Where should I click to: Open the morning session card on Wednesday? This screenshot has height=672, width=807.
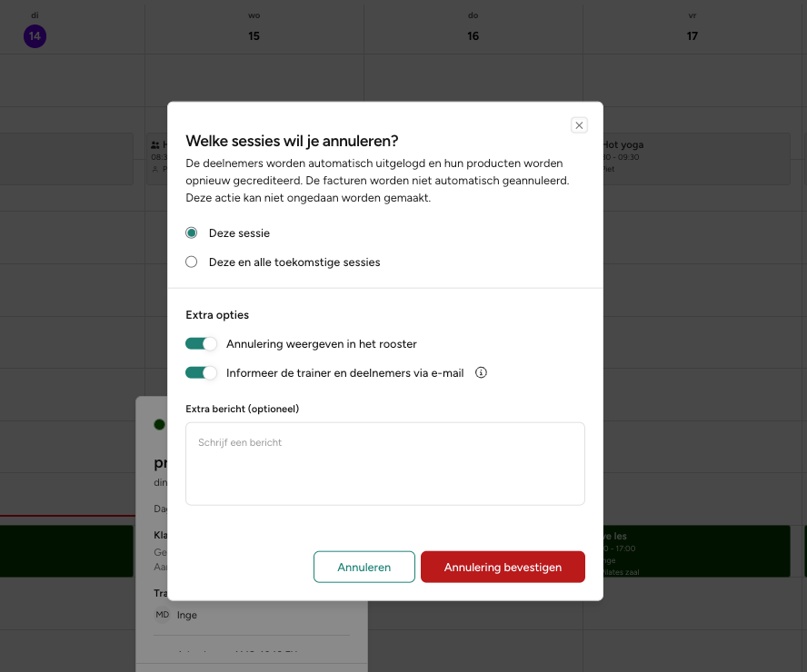[x=157, y=159]
